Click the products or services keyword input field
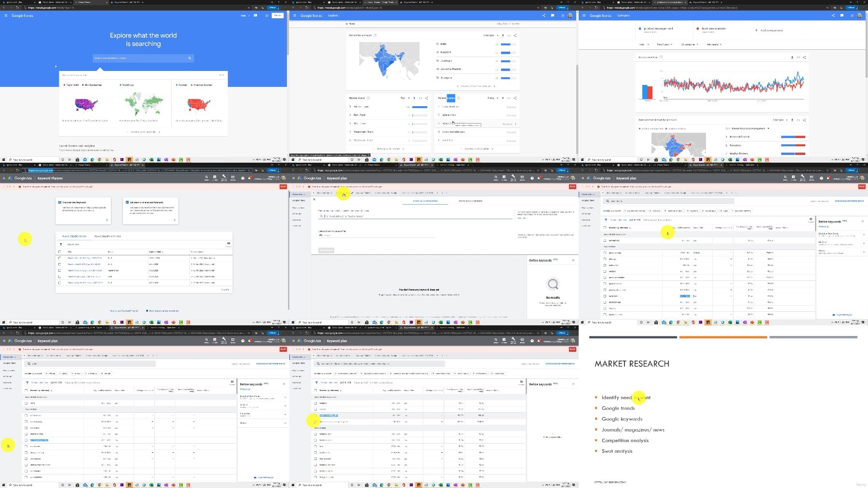This screenshot has height=488, width=868. tap(416, 216)
